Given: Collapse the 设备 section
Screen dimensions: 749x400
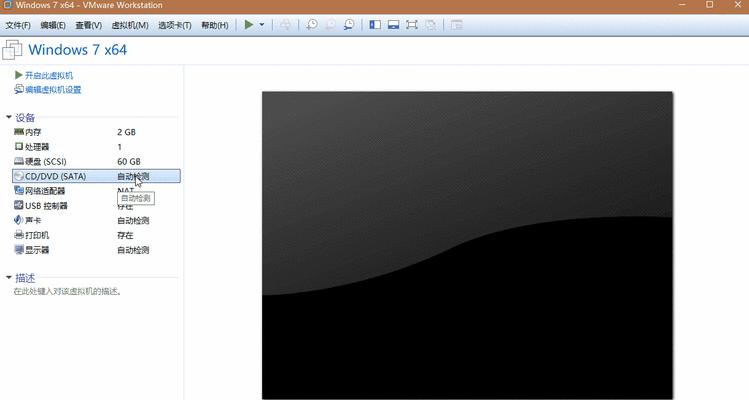Looking at the screenshot, I should click(9, 117).
